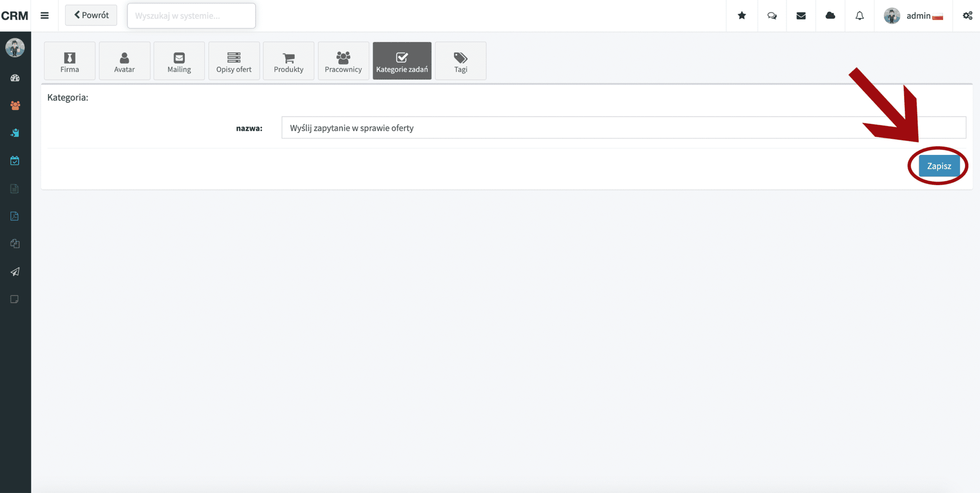The image size is (980, 493).
Task: Open the settings gears icon
Action: point(968,16)
